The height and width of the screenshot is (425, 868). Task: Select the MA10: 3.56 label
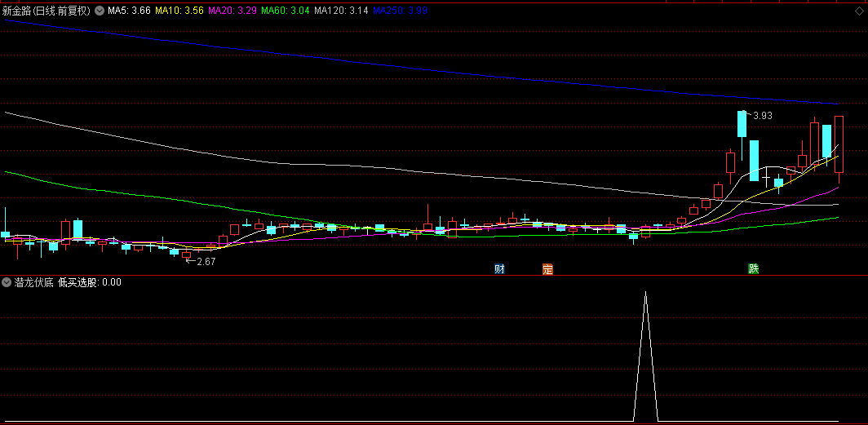(179, 11)
